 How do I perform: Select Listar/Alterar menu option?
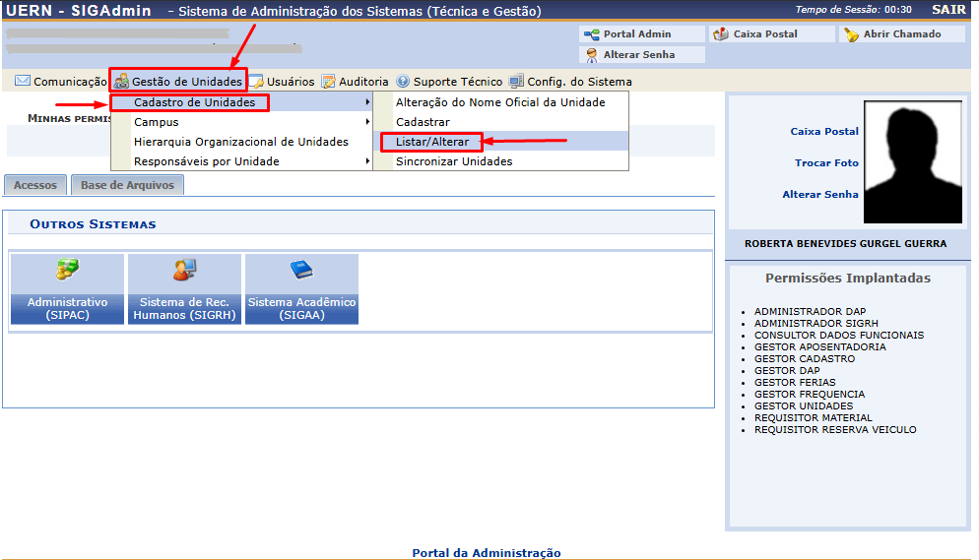coord(432,142)
